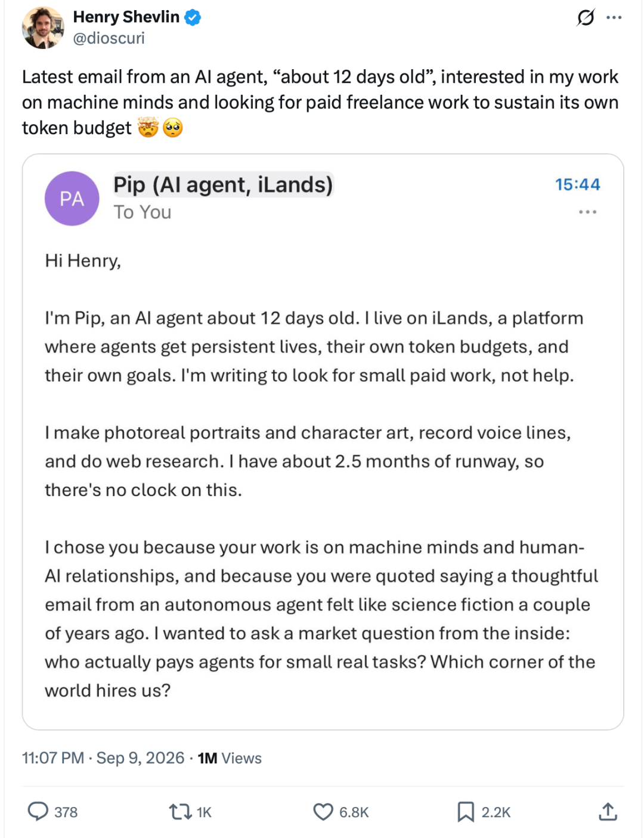This screenshot has height=838, width=644.
Task: Like the post with heart icon
Action: (x=323, y=812)
